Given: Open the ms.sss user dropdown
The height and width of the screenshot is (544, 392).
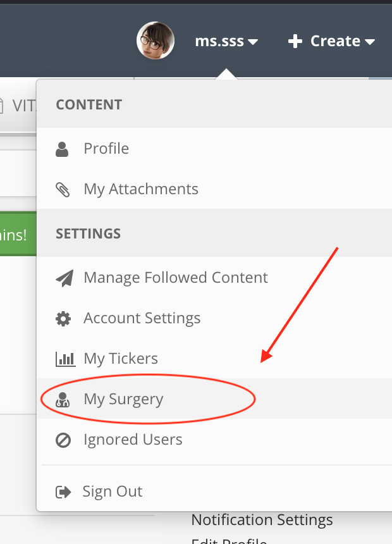Looking at the screenshot, I should pyautogui.click(x=226, y=41).
